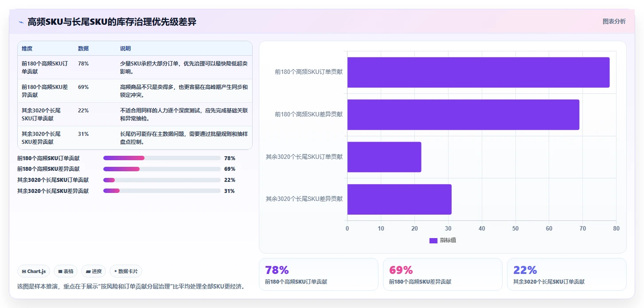Viewport: 644px width, 308px height.
Task: Click table row name 前180个高频SKU订单贡献
Action: pyautogui.click(x=45, y=67)
